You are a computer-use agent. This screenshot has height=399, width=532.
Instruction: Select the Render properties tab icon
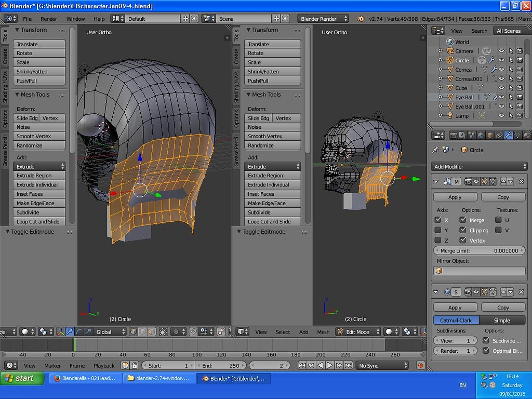tap(454, 135)
